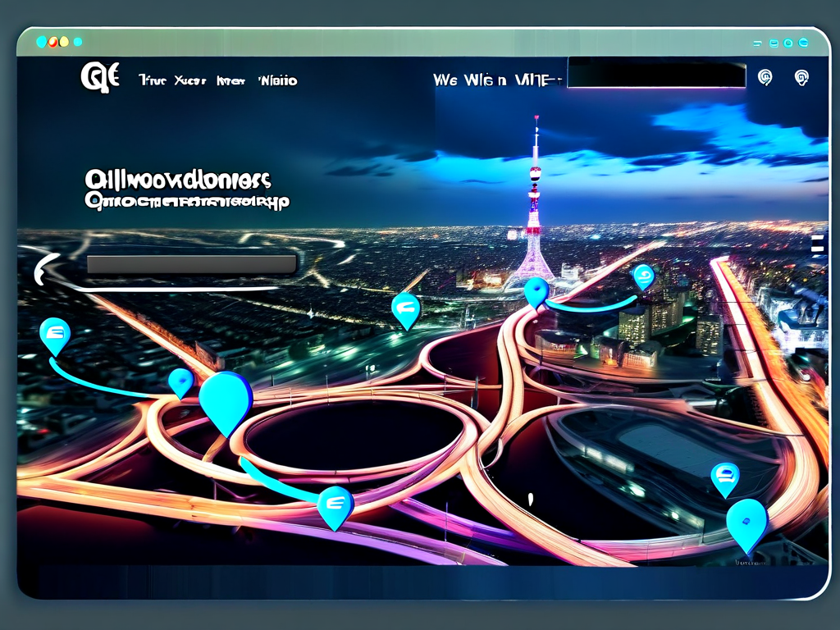Open the first spiral icon in the header
840x630 pixels.
point(765,78)
